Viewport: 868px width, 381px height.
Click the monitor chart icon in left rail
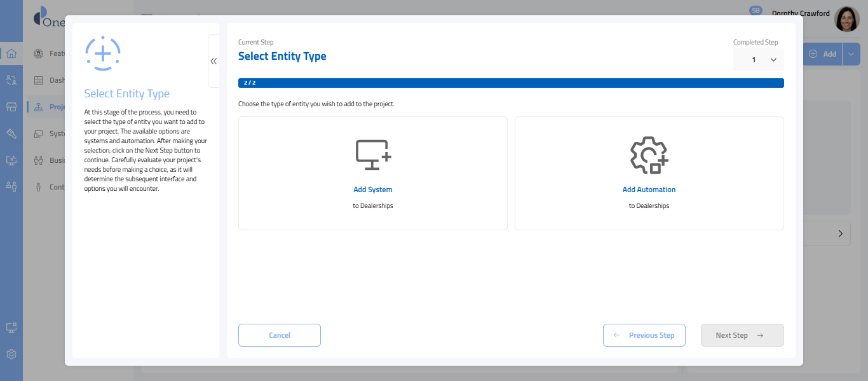(11, 160)
